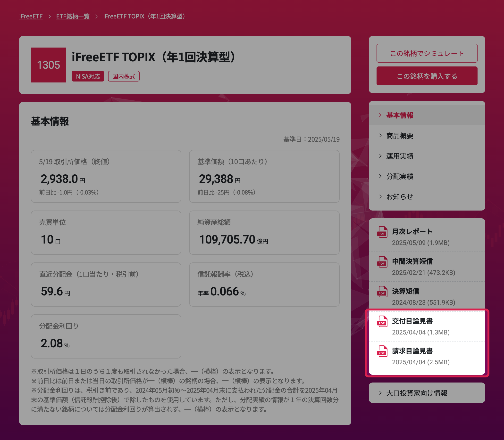Click the 109,705.70 億円 net assets value
Image resolution: width=504 pixels, height=440 pixels.
234,240
